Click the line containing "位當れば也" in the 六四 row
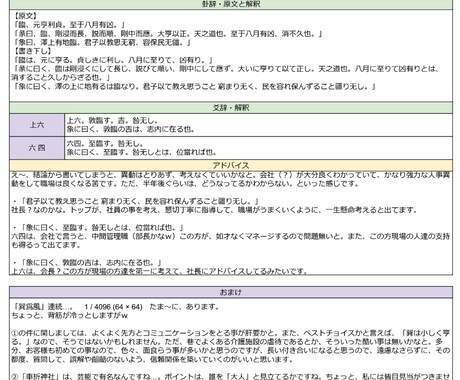 142,152
